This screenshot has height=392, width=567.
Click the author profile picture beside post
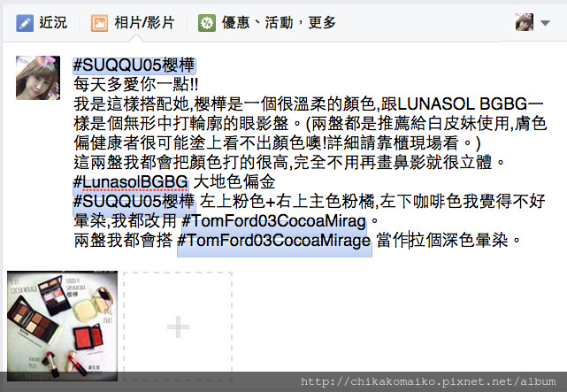[x=38, y=78]
